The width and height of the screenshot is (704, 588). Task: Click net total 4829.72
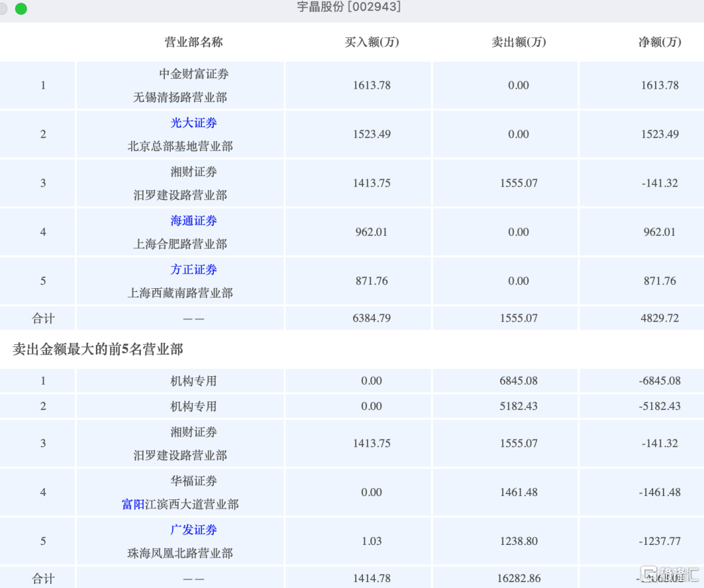point(660,318)
